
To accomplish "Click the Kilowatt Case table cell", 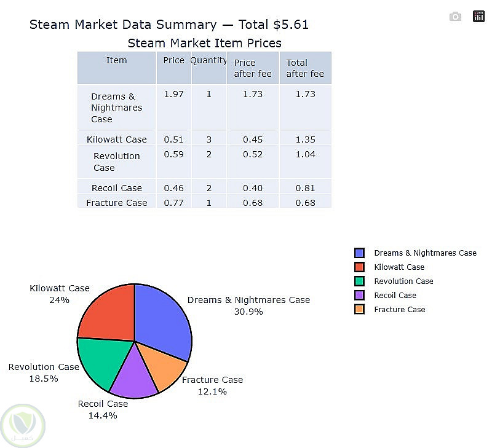I will [116, 138].
